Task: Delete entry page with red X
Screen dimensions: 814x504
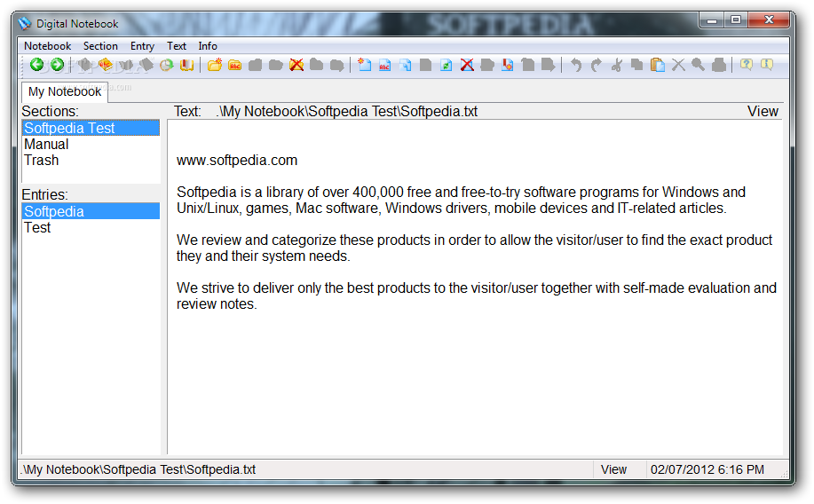Action: click(467, 65)
